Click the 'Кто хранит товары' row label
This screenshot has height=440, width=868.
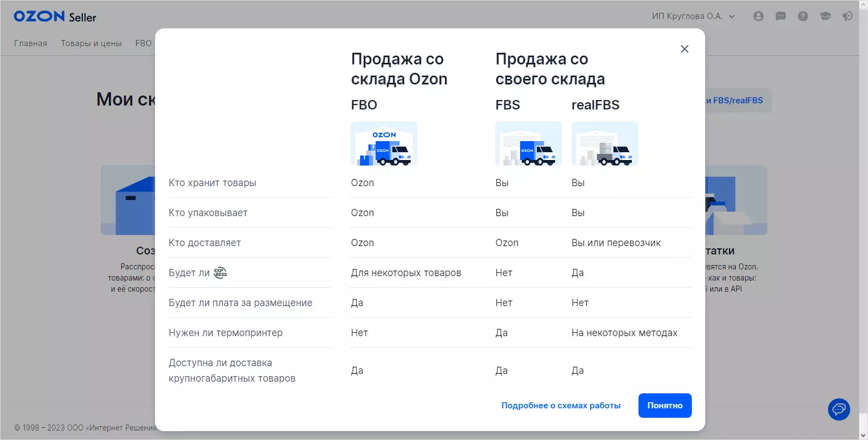click(x=212, y=183)
